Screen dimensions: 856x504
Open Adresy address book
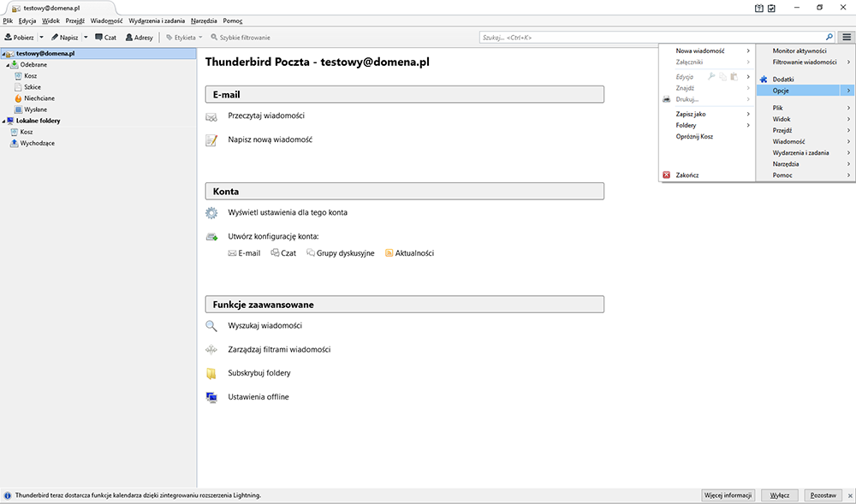(x=139, y=38)
